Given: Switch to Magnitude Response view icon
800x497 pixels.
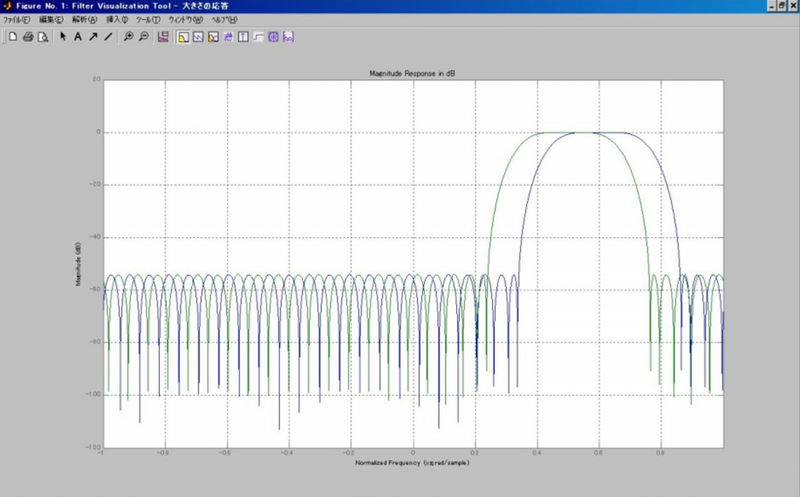Looking at the screenshot, I should tap(183, 37).
